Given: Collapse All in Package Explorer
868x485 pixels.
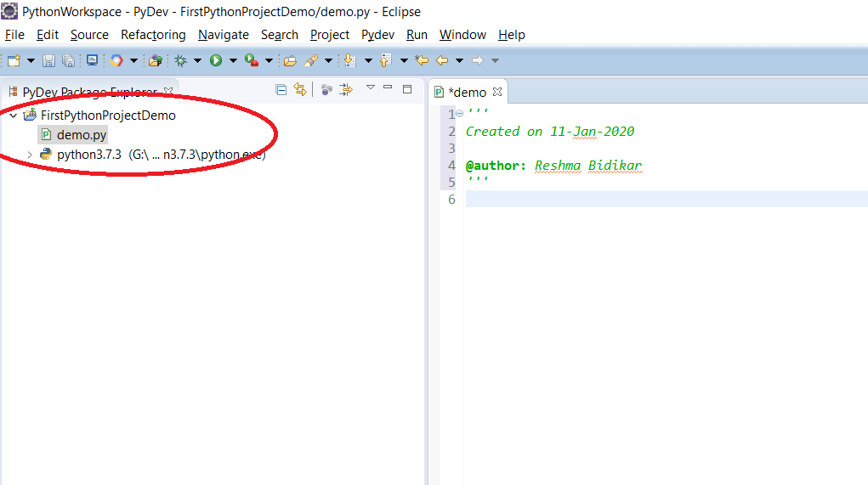Looking at the screenshot, I should 281,89.
